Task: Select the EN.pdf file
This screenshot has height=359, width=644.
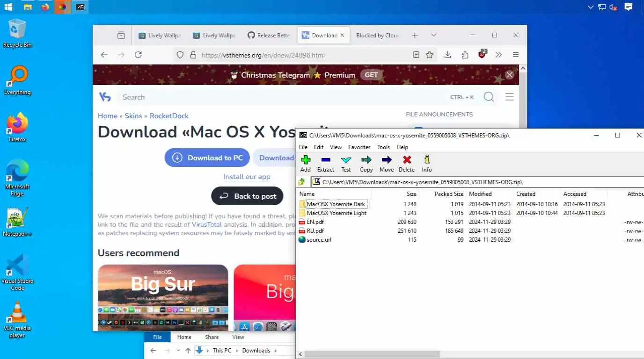Action: tap(315, 222)
